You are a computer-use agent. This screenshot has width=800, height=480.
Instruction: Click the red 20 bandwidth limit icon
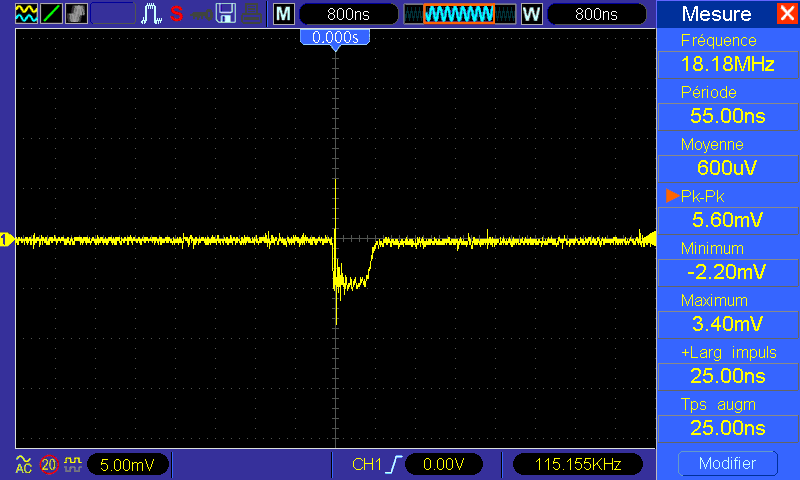49,464
